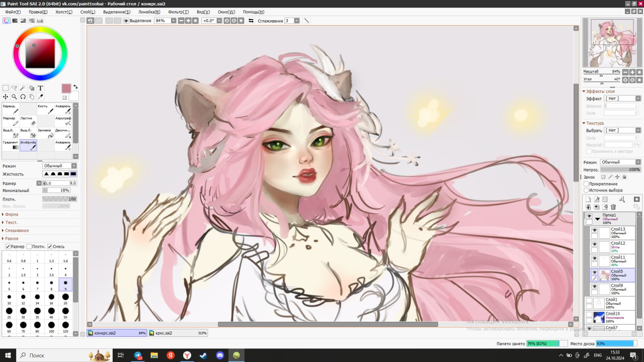Choose the Аэрограф airbrush tool
This screenshot has height=362, width=644.
[63, 121]
